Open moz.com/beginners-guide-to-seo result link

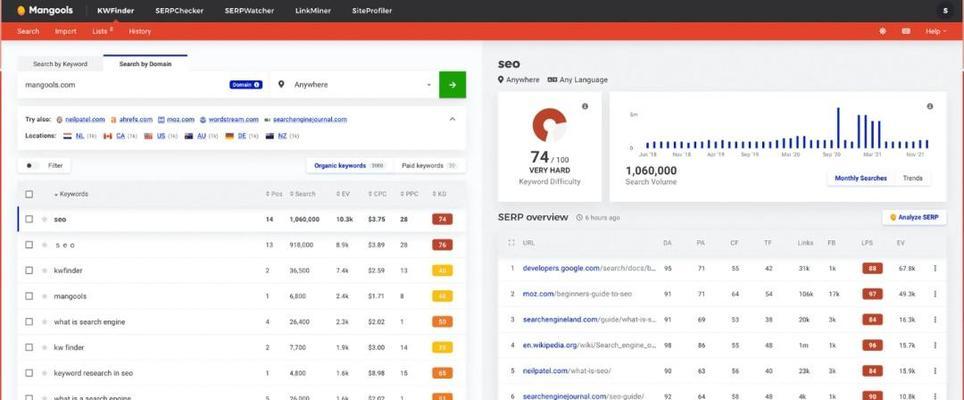pyautogui.click(x=577, y=294)
